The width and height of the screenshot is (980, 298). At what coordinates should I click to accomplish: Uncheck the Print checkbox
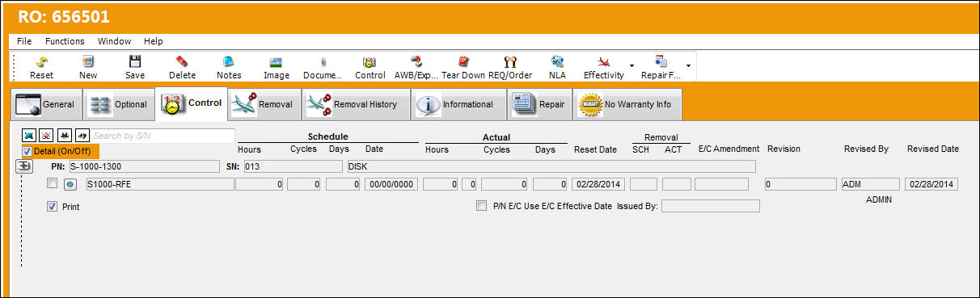coord(53,207)
